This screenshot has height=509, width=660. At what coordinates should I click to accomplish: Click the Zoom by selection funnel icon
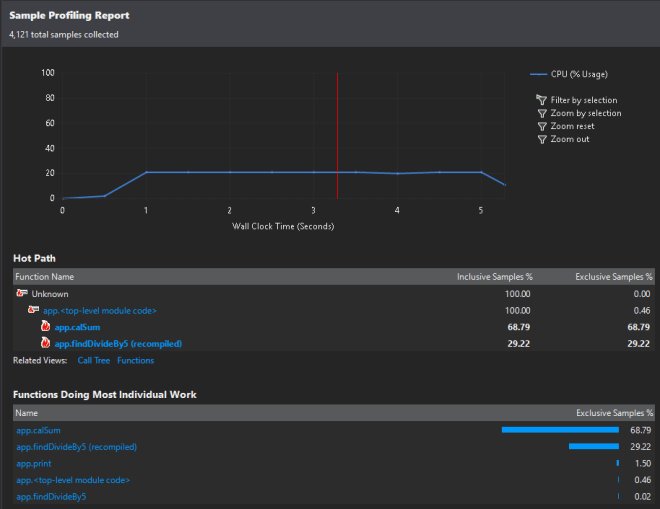[542, 113]
